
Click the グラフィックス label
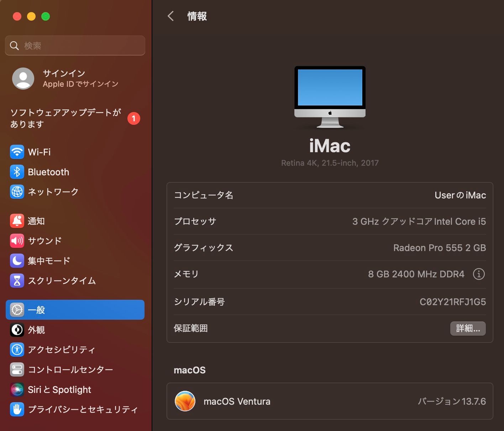pyautogui.click(x=204, y=248)
